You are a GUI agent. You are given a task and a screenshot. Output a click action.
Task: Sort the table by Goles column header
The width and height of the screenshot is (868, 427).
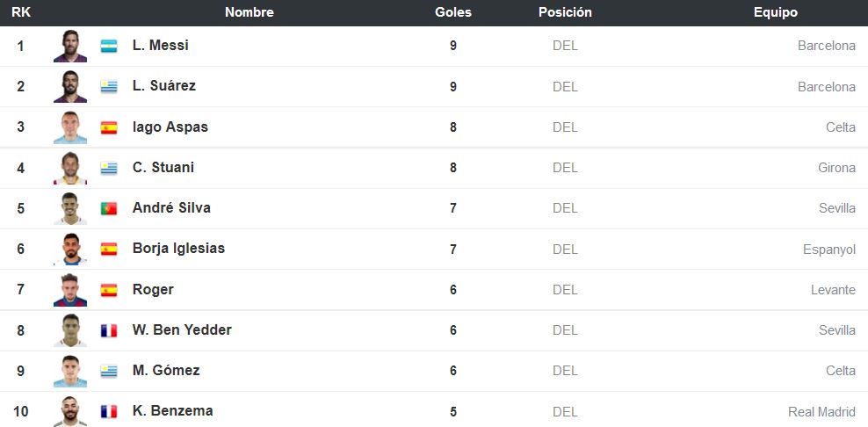coord(452,12)
